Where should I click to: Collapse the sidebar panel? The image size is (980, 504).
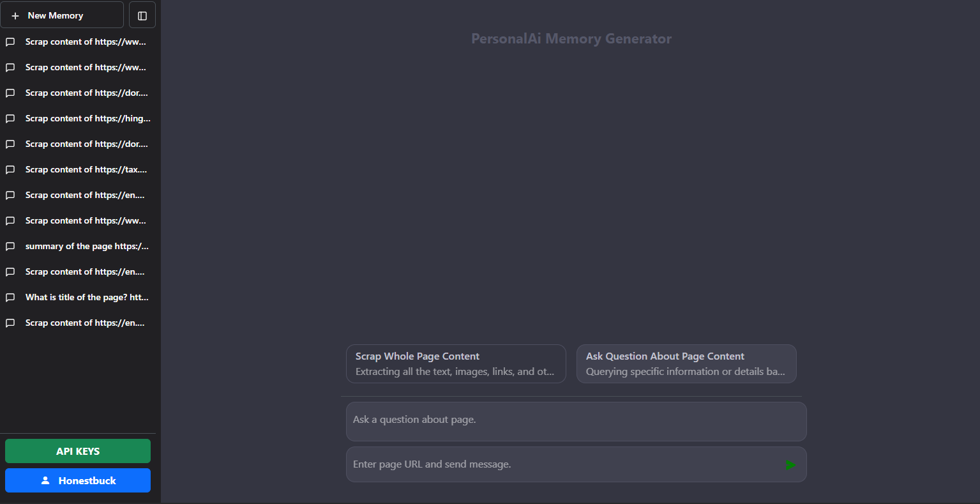click(142, 15)
